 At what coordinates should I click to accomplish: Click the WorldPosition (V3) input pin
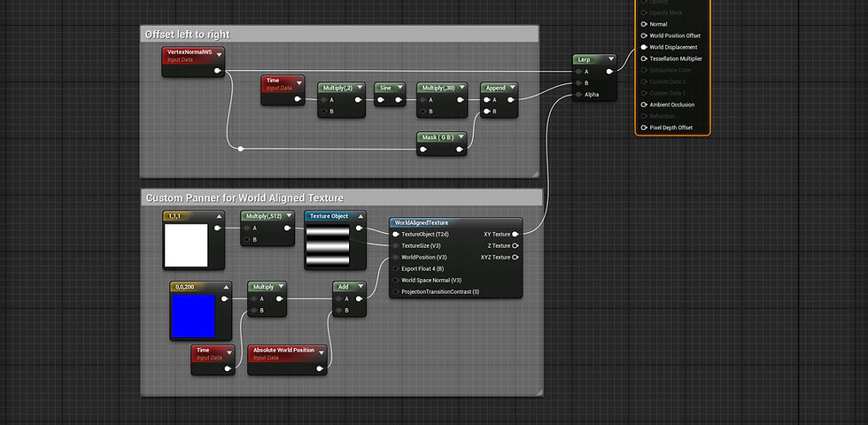pos(396,258)
